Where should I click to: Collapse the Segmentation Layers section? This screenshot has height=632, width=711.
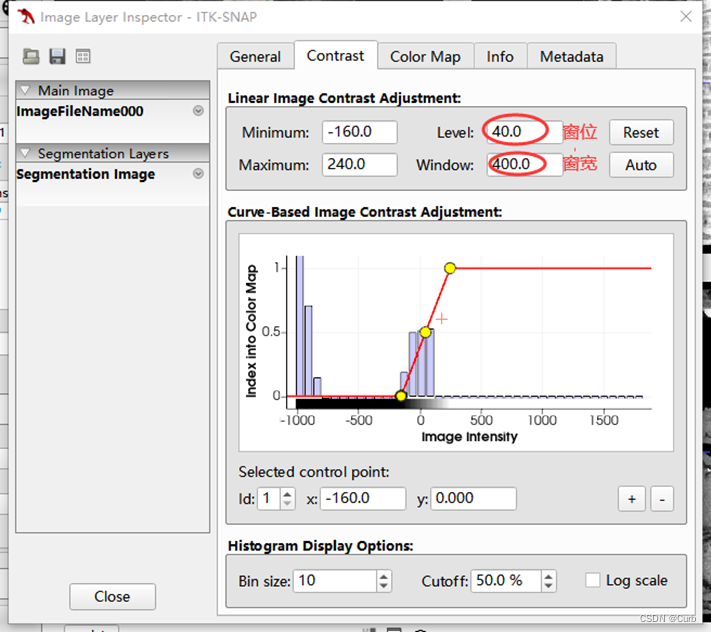coord(26,153)
